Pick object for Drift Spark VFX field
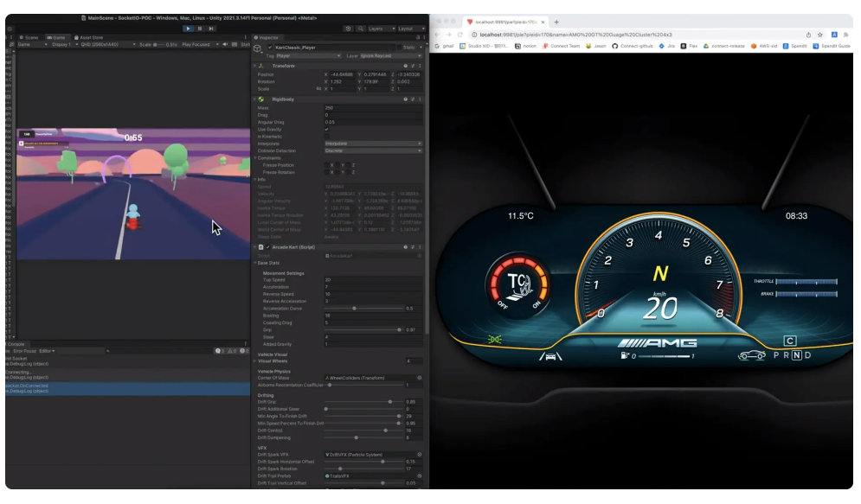This screenshot has width=861, height=504. 420,455
